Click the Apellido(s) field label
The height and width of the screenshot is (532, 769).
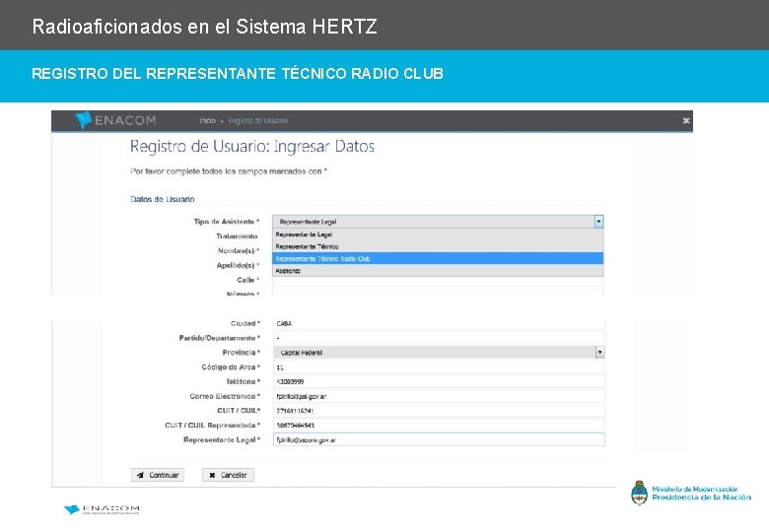coord(238,266)
